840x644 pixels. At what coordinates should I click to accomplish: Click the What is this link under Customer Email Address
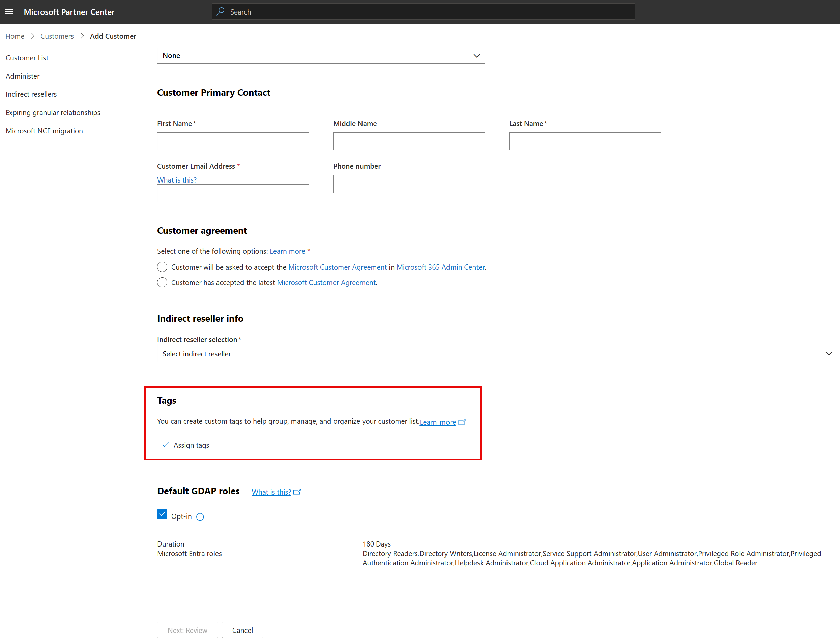coord(176,179)
